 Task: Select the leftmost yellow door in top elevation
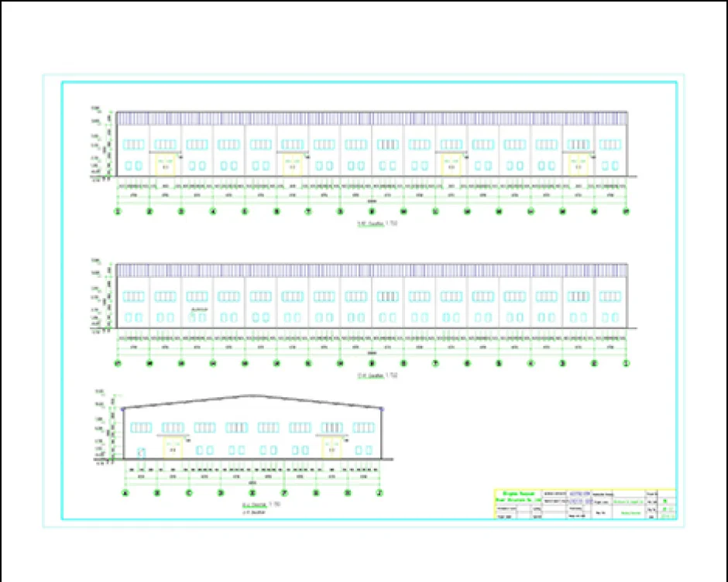click(x=165, y=165)
